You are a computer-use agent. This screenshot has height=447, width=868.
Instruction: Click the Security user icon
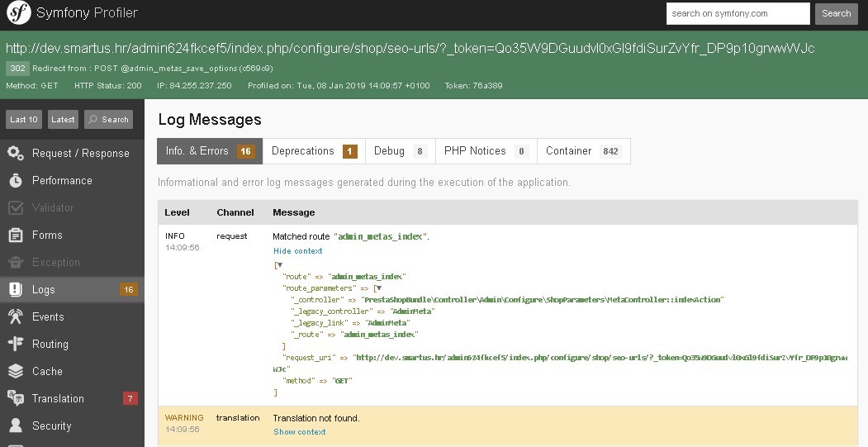click(16, 426)
